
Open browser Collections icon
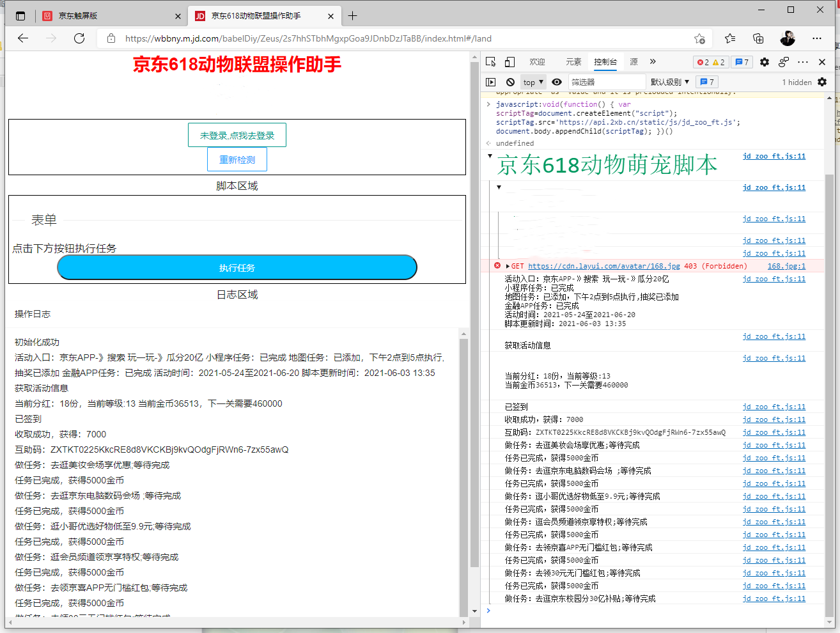pos(758,38)
